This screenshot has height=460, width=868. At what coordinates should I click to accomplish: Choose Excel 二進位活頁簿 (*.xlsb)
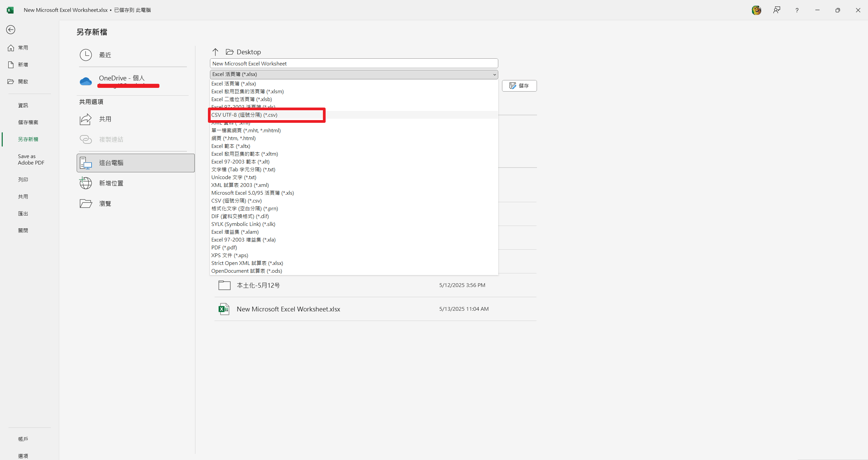tap(354, 99)
